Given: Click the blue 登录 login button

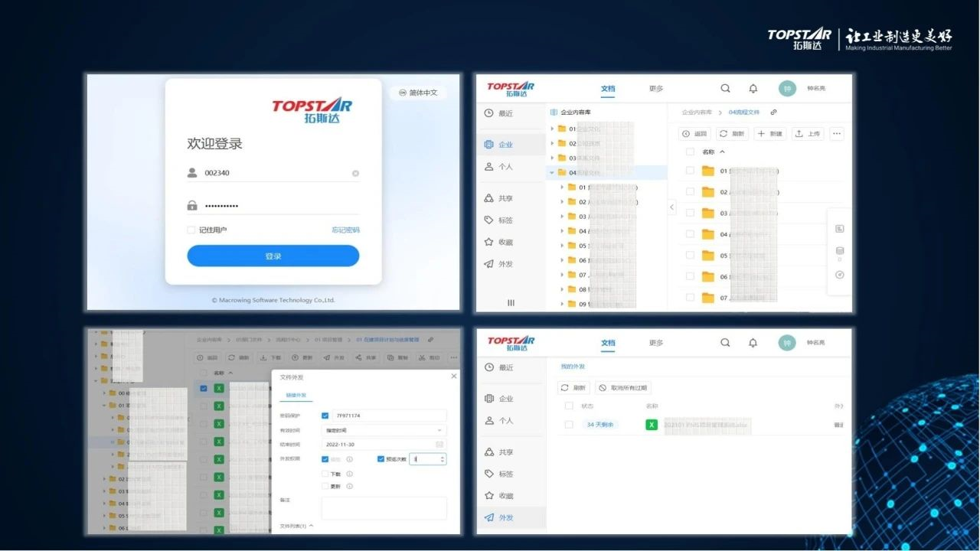Looking at the screenshot, I should click(273, 256).
